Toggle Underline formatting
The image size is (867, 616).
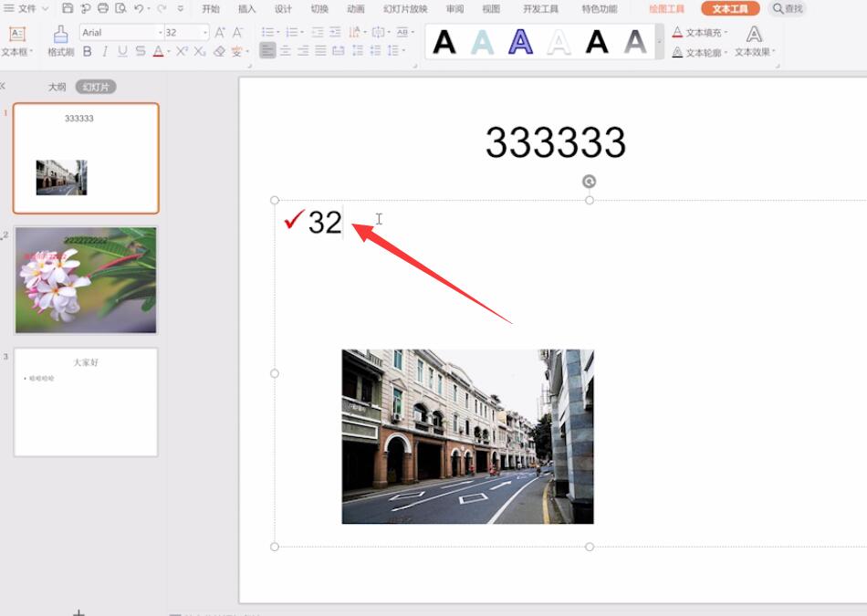pyautogui.click(x=123, y=51)
